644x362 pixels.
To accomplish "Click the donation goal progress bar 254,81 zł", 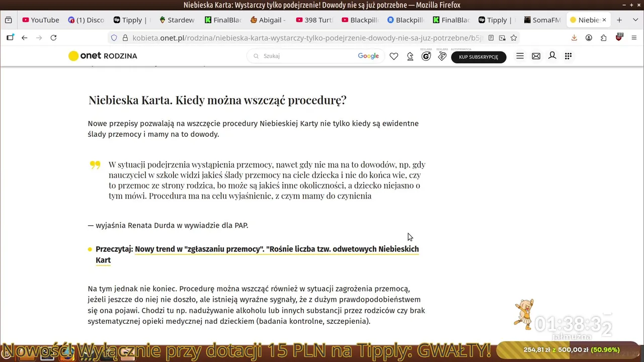I will pyautogui.click(x=569, y=350).
